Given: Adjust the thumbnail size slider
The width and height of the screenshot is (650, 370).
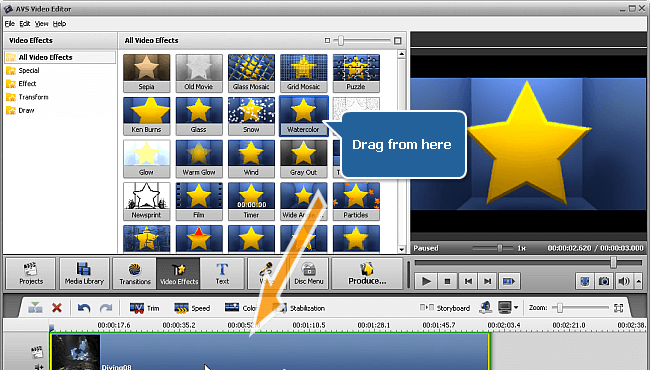Looking at the screenshot, I should pos(341,41).
